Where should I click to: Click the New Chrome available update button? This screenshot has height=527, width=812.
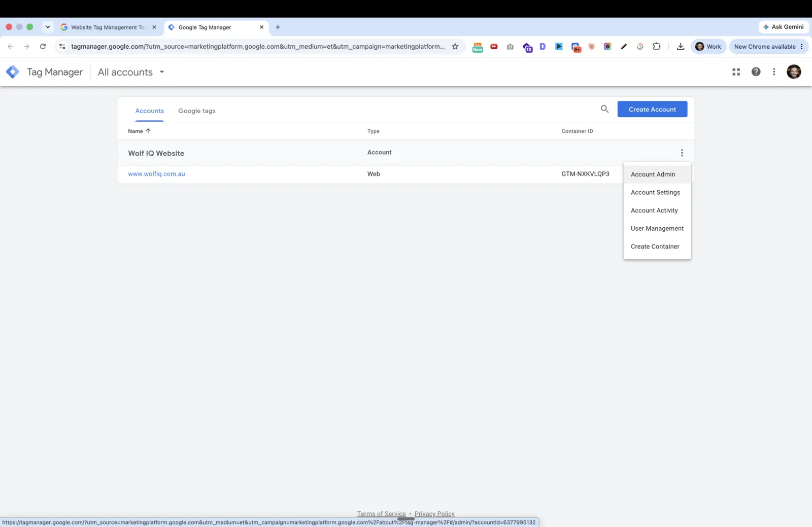[x=768, y=47]
